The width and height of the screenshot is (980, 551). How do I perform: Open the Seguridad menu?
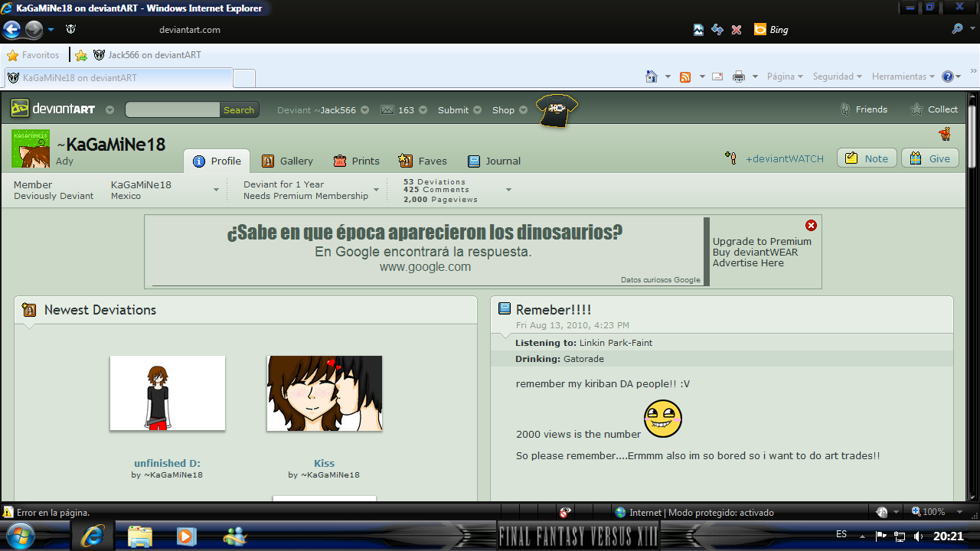tap(838, 77)
